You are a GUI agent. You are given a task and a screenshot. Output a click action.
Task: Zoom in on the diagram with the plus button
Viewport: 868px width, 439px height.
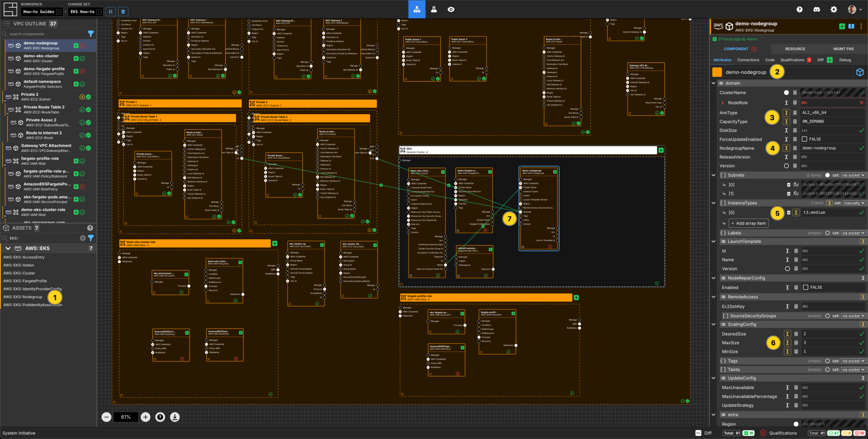(x=145, y=417)
